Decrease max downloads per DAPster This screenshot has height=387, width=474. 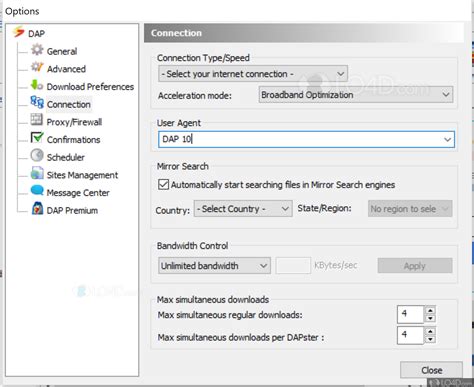[430, 339]
